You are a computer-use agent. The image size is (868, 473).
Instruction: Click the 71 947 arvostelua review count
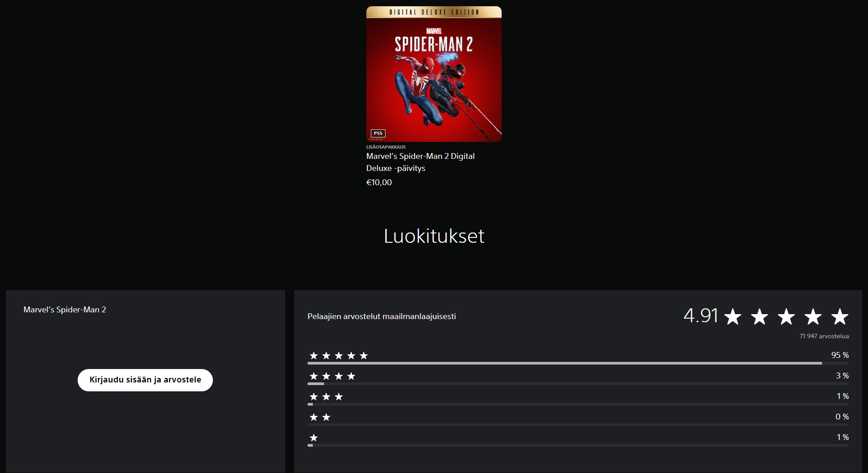(x=824, y=336)
